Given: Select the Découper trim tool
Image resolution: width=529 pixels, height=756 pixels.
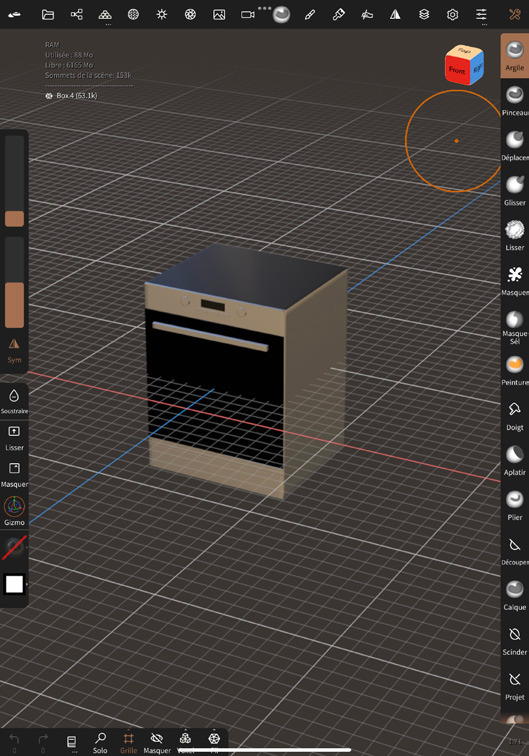Looking at the screenshot, I should click(515, 550).
